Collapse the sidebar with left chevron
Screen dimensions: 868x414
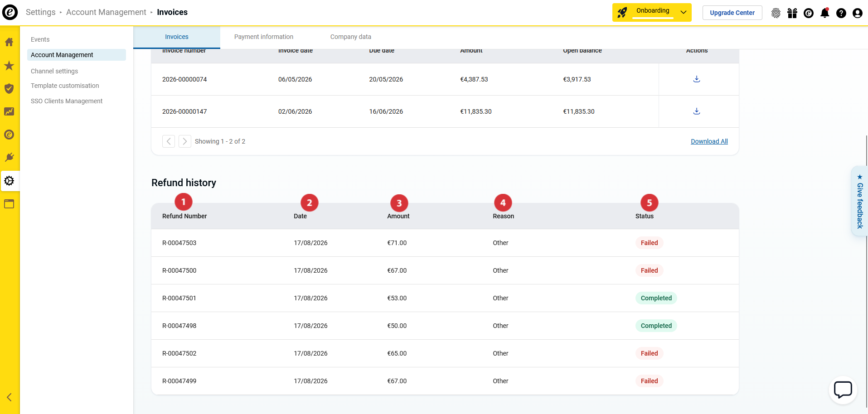[9, 397]
